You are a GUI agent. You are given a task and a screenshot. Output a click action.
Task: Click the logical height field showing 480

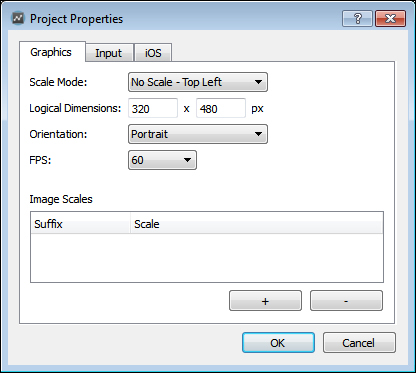click(x=221, y=108)
